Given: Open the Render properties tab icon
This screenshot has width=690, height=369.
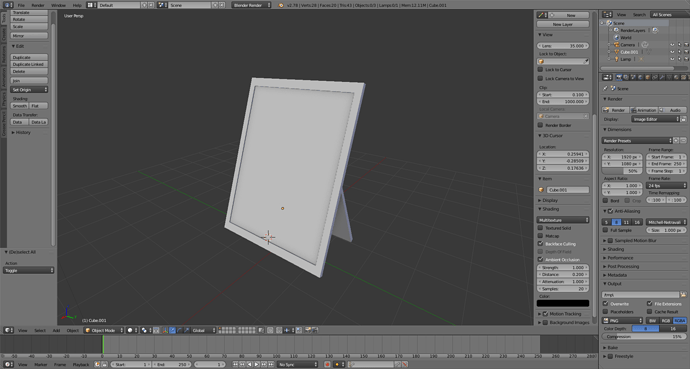Looking at the screenshot, I should [x=619, y=77].
